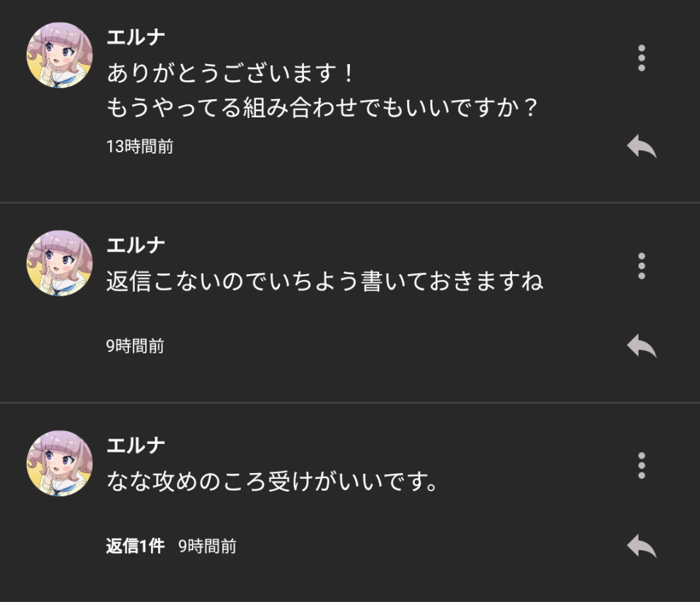Tap the なな攻めのころ受けがいいです comment text

(272, 481)
